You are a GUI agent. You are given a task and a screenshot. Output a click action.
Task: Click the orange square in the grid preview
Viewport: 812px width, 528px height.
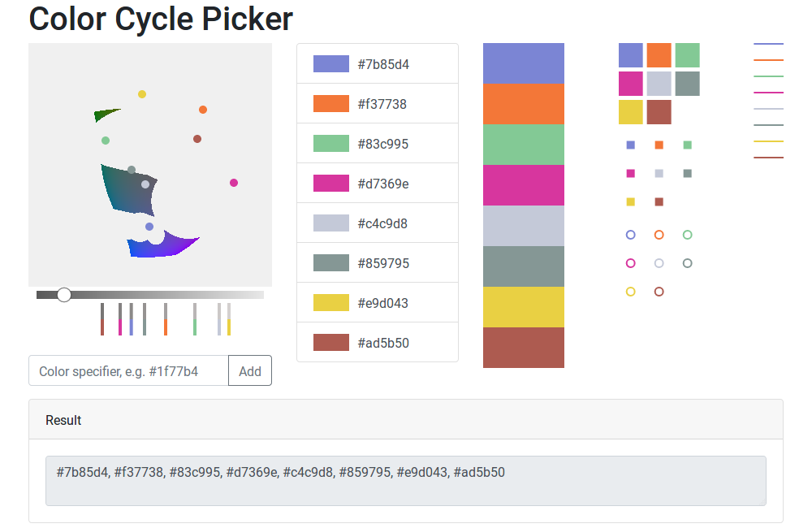(x=659, y=54)
